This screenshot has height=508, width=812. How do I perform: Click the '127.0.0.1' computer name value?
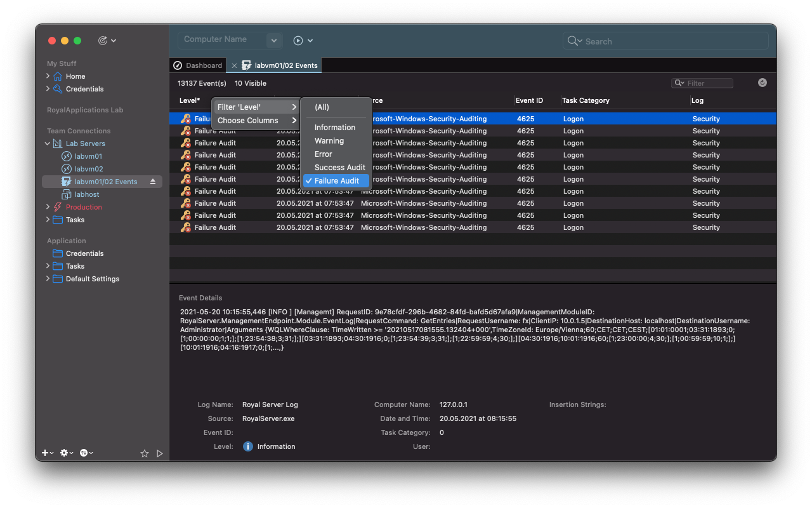[454, 404]
